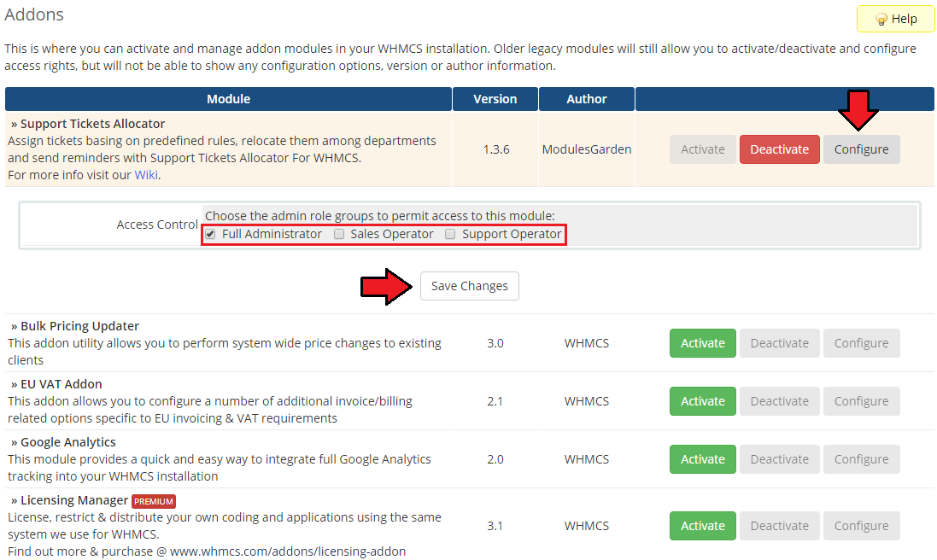
Task: Click version 2.1 cell
Action: coord(495,401)
